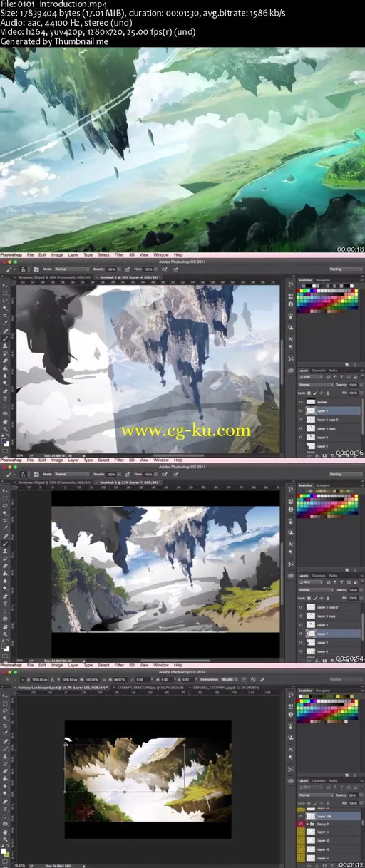This screenshot has width=365, height=868.
Task: Open layer blend mode dropdown in 00:00:36 frame
Action: tap(316, 385)
